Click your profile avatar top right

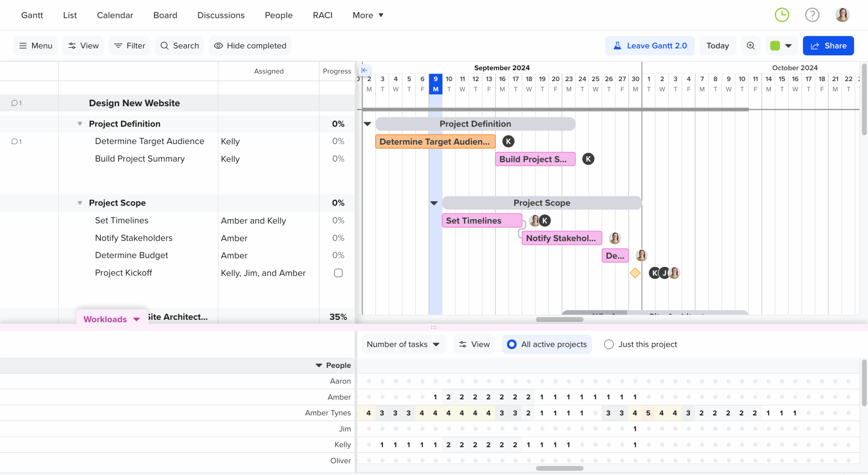tap(843, 15)
